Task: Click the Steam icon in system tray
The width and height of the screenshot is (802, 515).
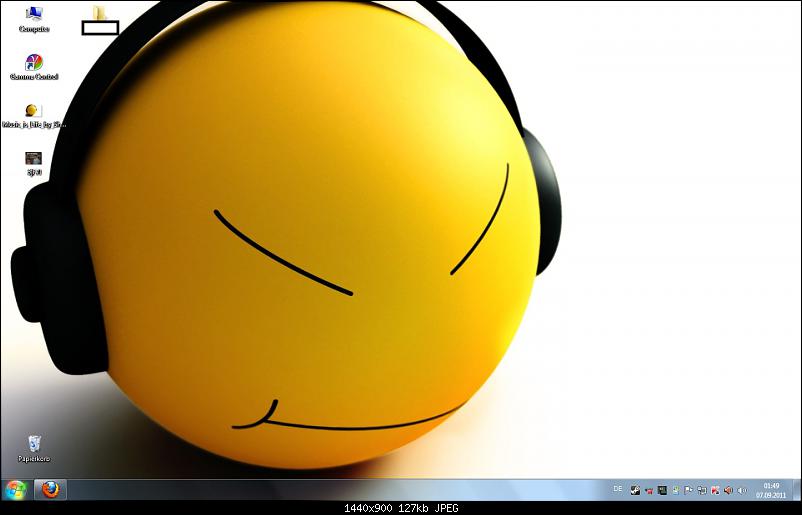Action: [635, 490]
